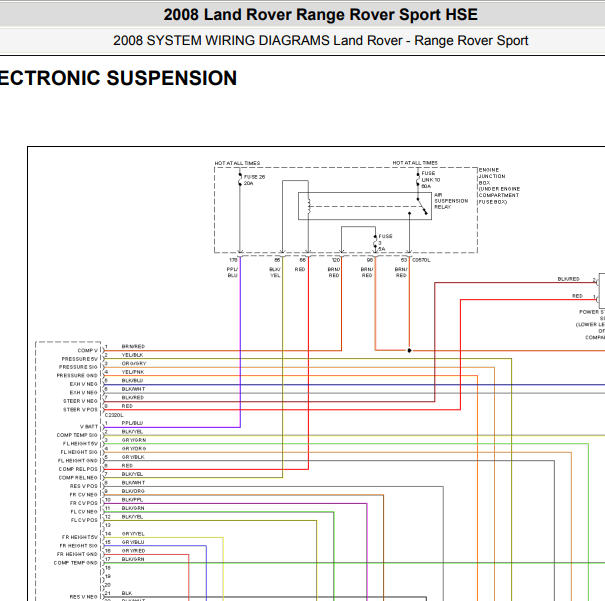Click the ENGINE JUNCTION BOX description text
605x601 pixels.
click(499, 186)
